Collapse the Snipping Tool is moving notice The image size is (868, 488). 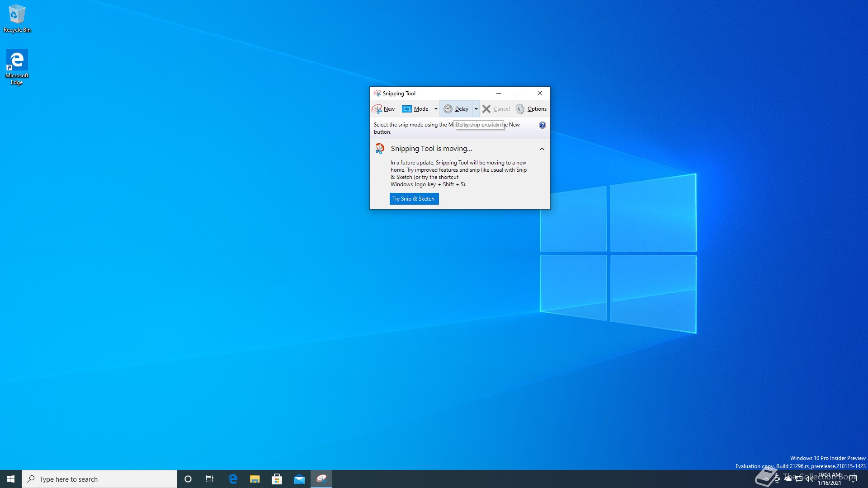tap(542, 149)
